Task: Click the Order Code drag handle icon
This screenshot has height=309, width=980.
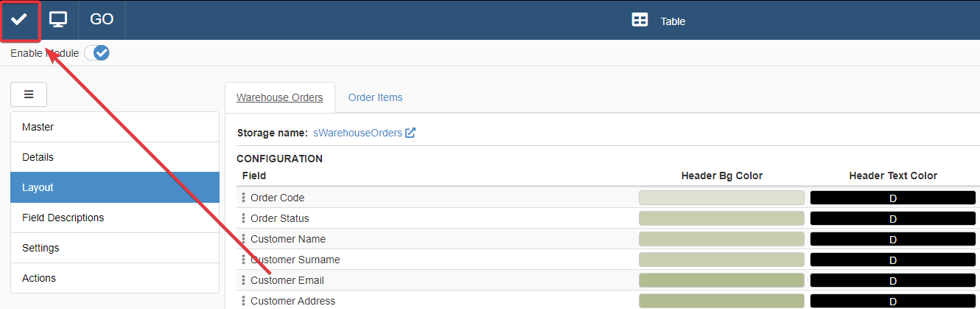Action: (x=243, y=198)
